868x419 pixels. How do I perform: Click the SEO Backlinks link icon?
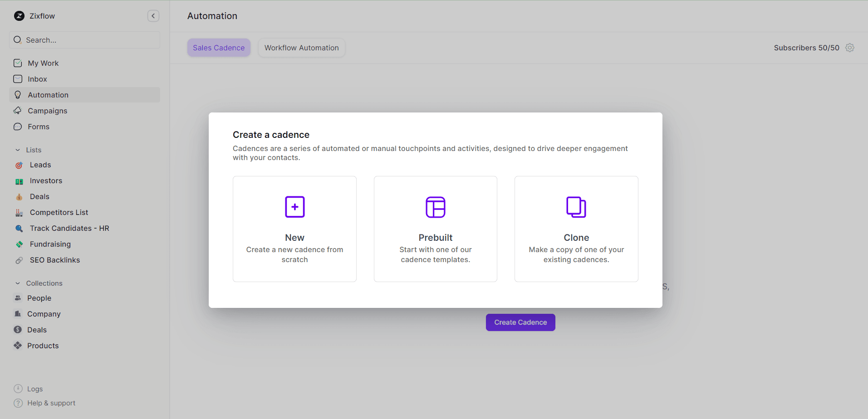(19, 260)
